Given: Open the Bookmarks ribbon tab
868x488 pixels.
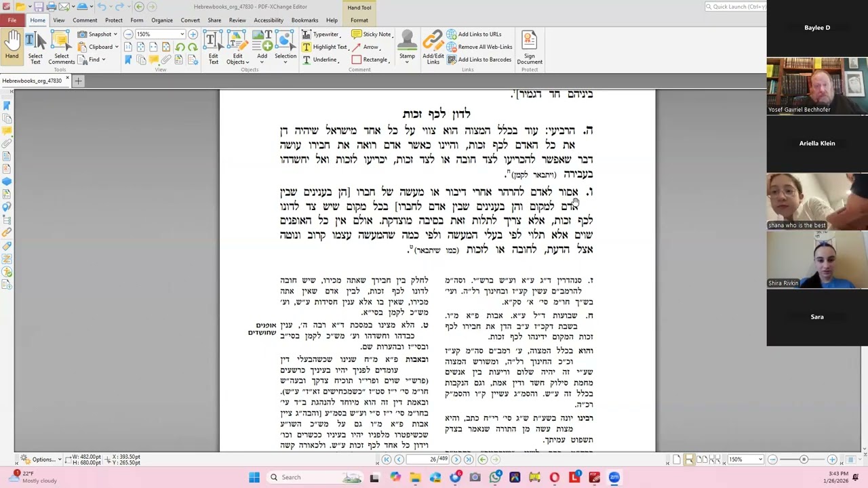Looking at the screenshot, I should coord(304,20).
